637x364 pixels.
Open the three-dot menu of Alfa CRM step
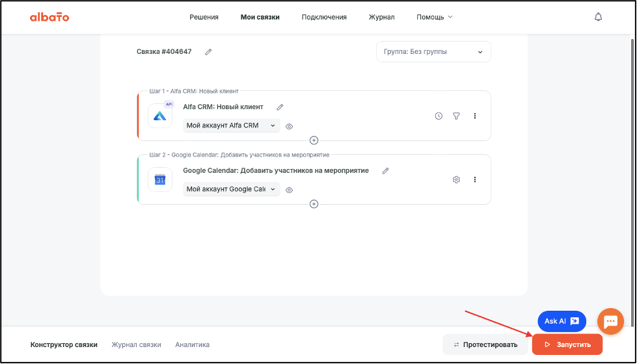click(474, 116)
